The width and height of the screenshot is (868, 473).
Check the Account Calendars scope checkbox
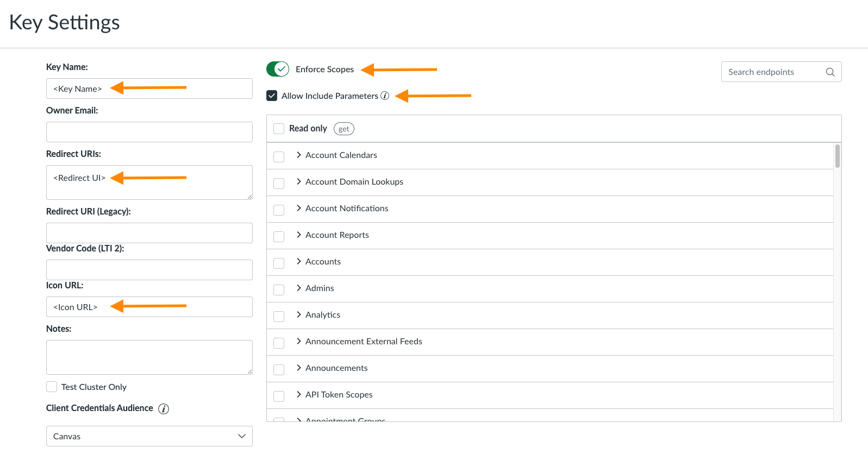pyautogui.click(x=279, y=157)
